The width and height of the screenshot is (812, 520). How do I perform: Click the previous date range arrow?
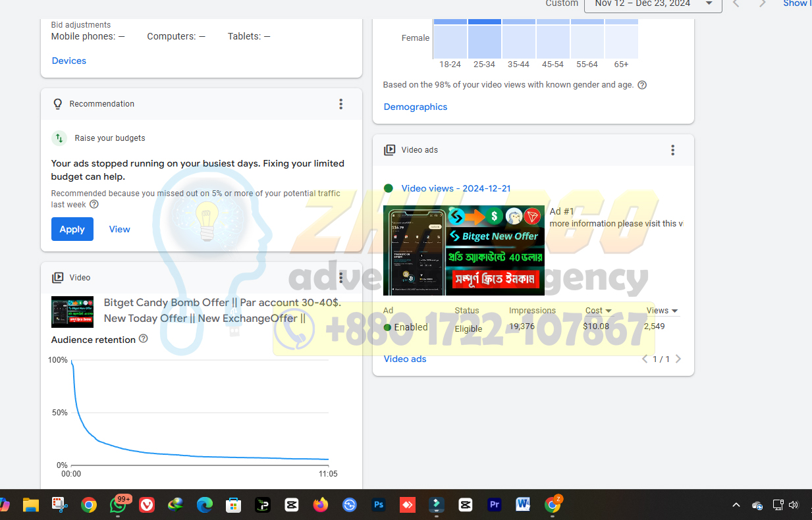(x=736, y=4)
